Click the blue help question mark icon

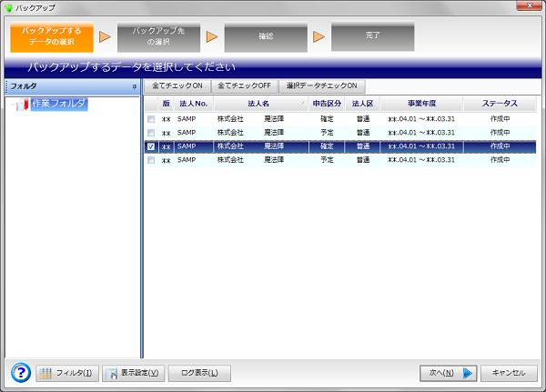[x=21, y=372]
